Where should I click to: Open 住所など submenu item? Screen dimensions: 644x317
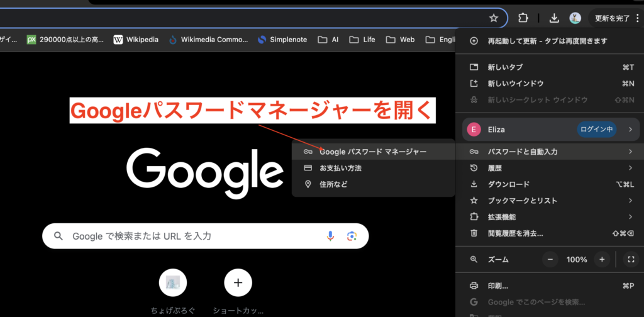point(374,184)
